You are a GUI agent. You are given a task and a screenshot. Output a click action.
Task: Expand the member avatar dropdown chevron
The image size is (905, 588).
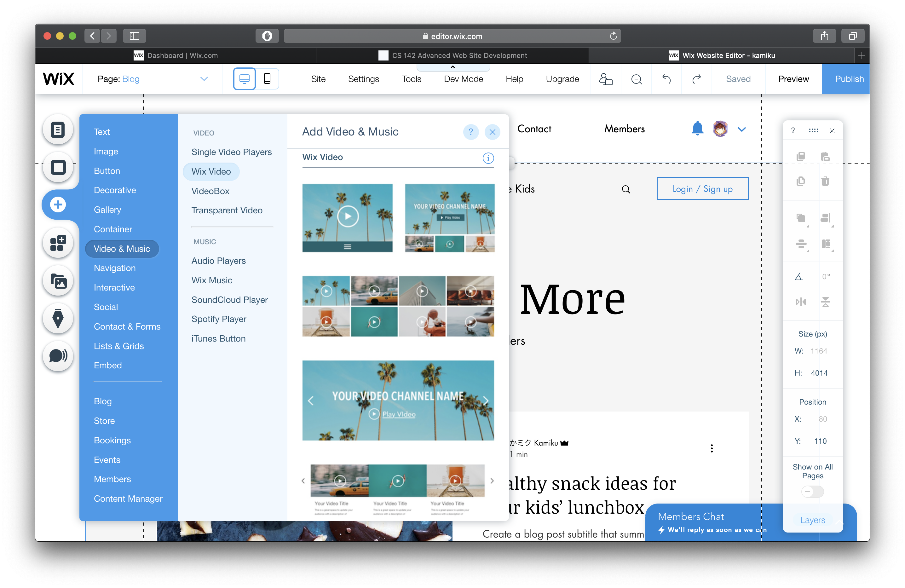pos(741,129)
